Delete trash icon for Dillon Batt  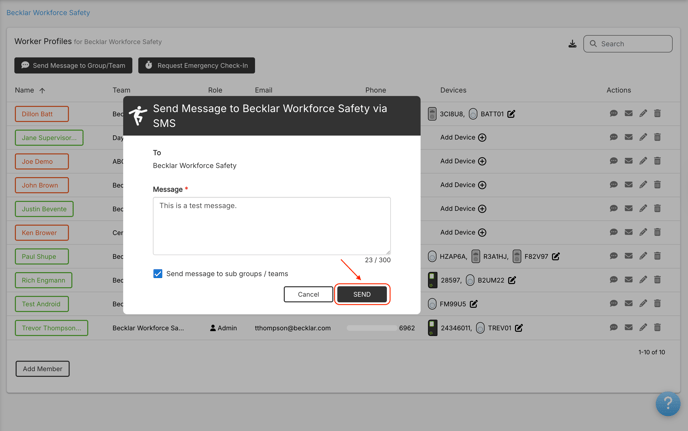pyautogui.click(x=657, y=113)
